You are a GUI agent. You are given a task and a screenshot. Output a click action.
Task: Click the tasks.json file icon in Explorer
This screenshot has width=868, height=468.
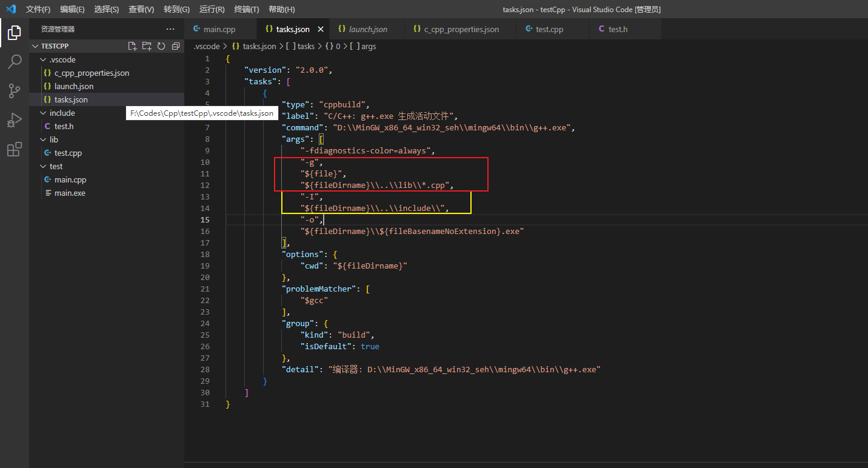tap(48, 99)
